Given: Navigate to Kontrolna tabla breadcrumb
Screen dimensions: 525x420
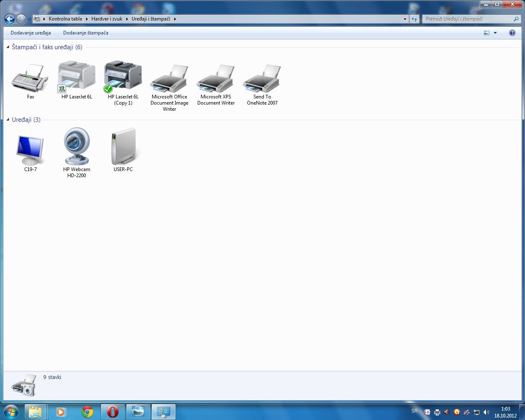Looking at the screenshot, I should coord(65,19).
